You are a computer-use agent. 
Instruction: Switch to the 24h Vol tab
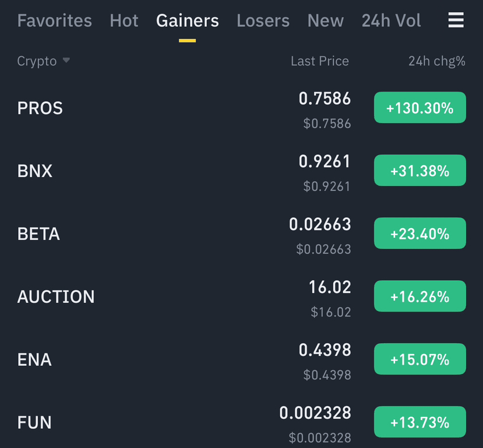[391, 21]
